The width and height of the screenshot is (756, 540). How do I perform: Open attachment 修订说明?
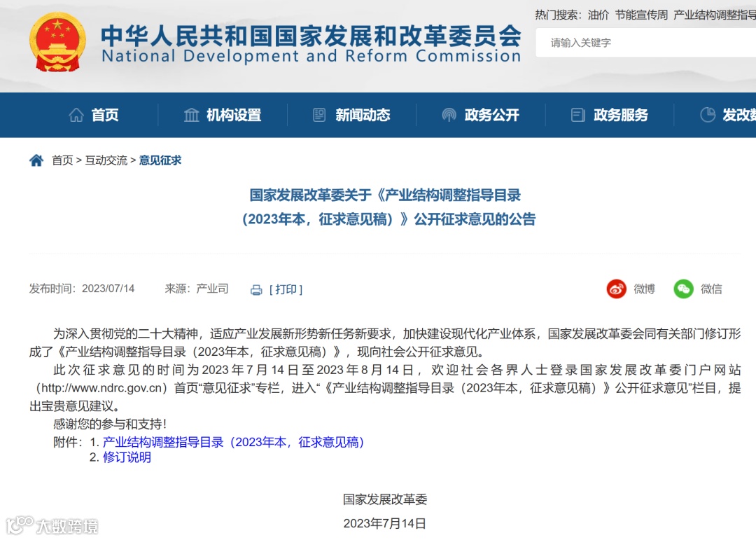click(x=127, y=457)
